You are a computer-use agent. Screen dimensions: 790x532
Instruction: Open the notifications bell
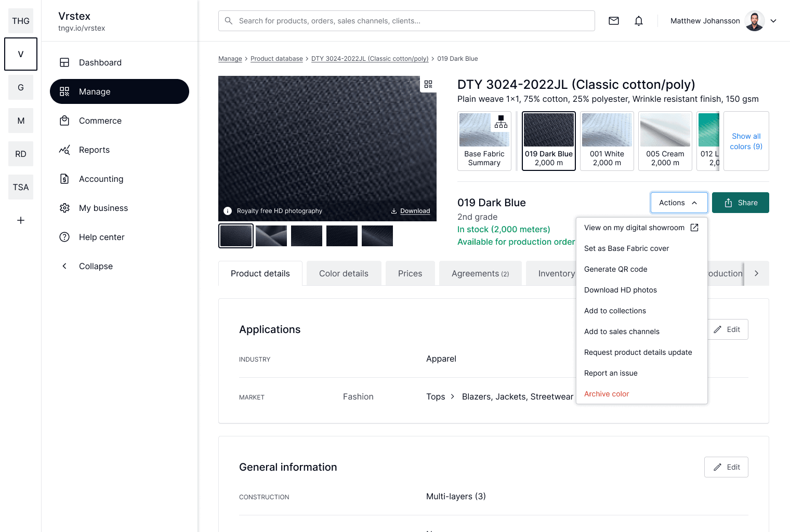point(639,21)
